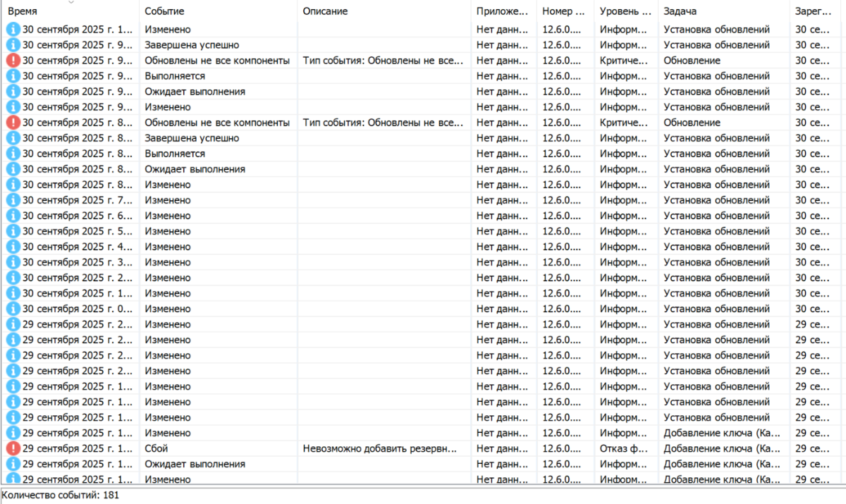
Task: Click the info icon of 30 сентября 9... Изменено
Action: click(13, 107)
